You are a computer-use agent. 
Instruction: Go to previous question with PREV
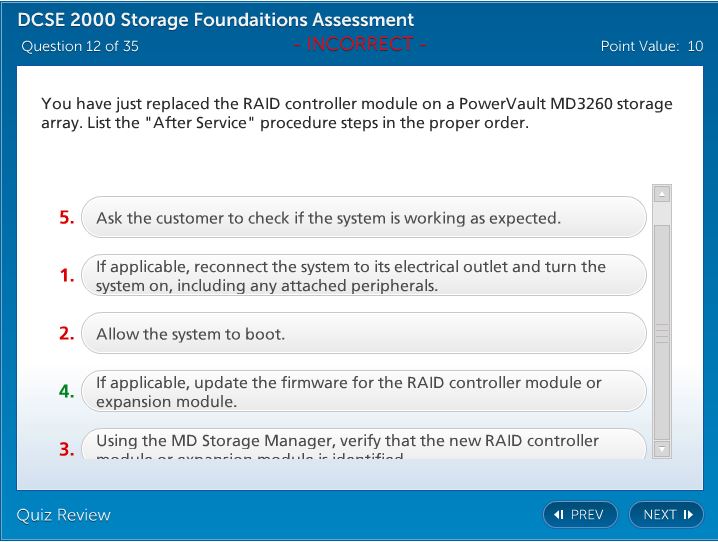pyautogui.click(x=580, y=515)
